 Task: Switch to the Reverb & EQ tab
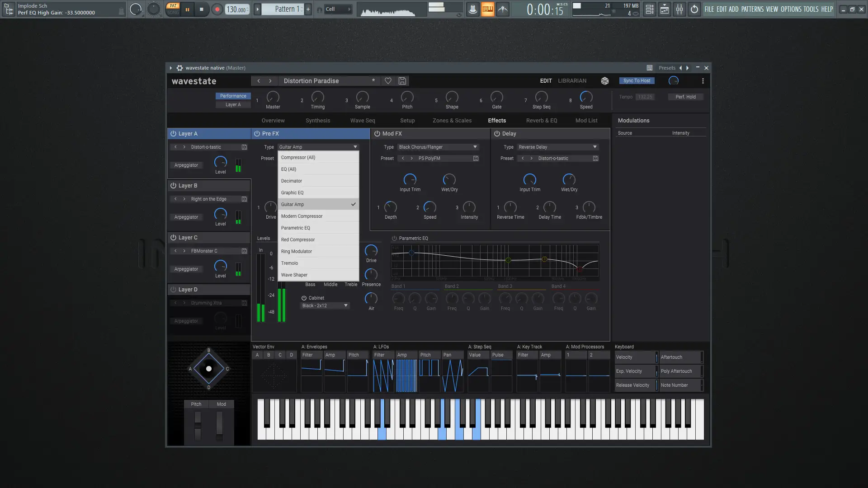541,121
